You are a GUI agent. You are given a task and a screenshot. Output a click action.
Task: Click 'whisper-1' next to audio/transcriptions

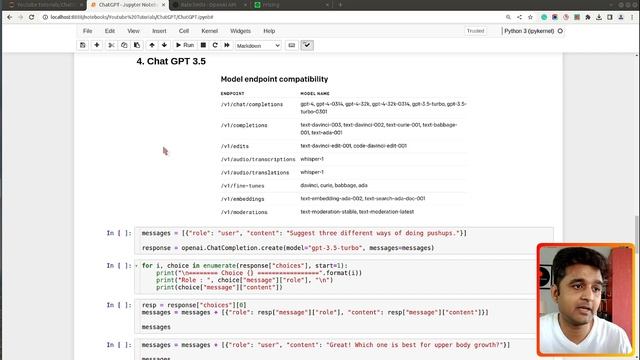point(312,159)
